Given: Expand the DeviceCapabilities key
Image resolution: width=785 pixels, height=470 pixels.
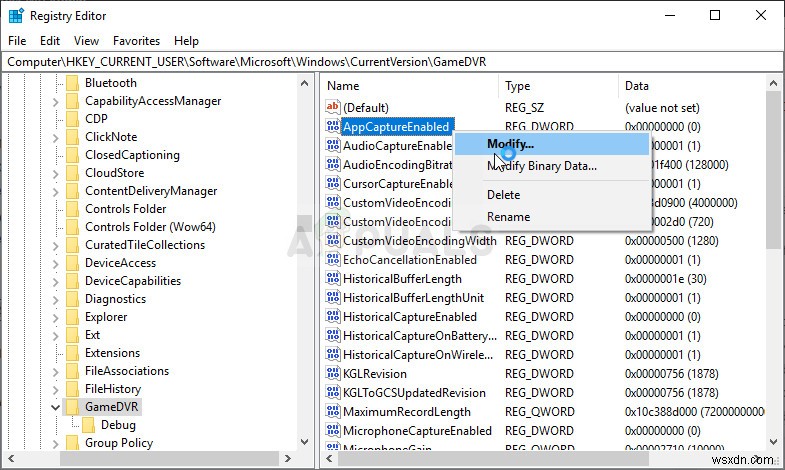Looking at the screenshot, I should (56, 282).
